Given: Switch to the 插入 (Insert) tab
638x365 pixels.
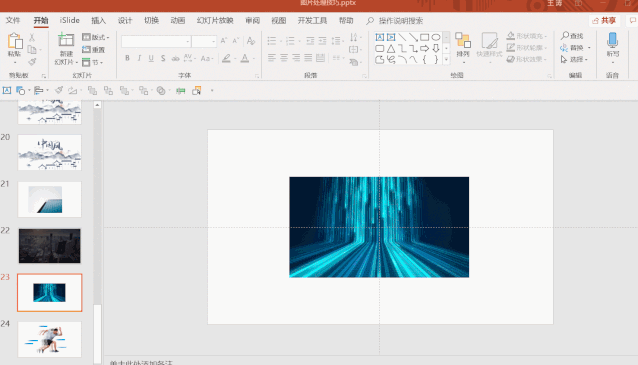Looking at the screenshot, I should tap(98, 20).
